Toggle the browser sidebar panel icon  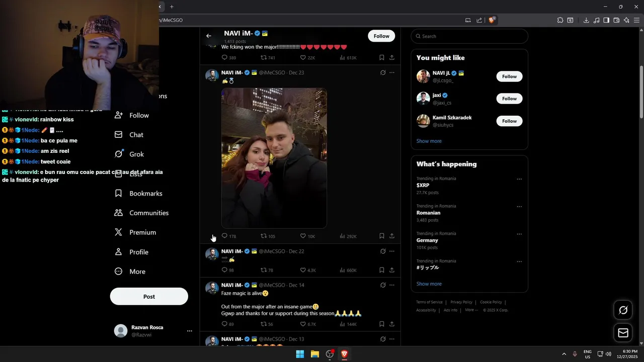point(606,20)
